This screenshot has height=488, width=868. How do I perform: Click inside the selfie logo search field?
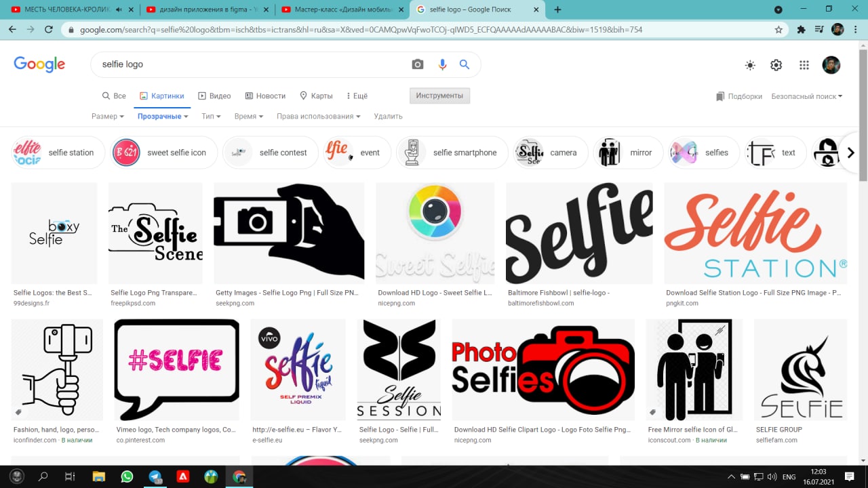coord(251,64)
